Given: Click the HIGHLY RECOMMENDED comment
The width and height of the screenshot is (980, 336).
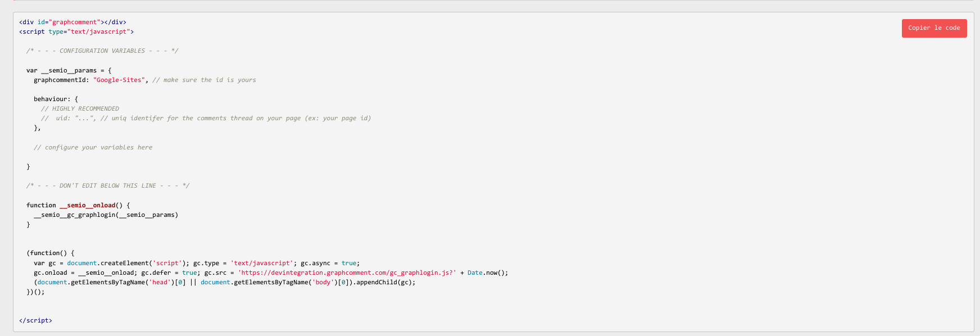Looking at the screenshot, I should click(80, 108).
